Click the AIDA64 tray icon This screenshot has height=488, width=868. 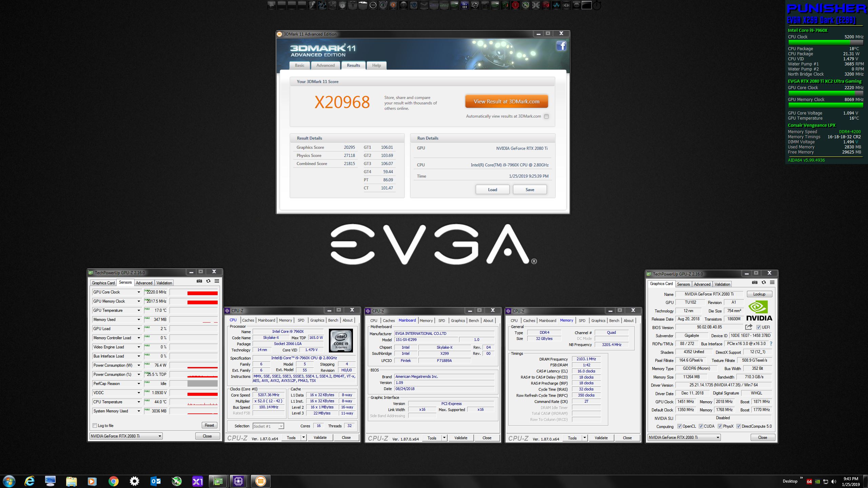coord(809,482)
